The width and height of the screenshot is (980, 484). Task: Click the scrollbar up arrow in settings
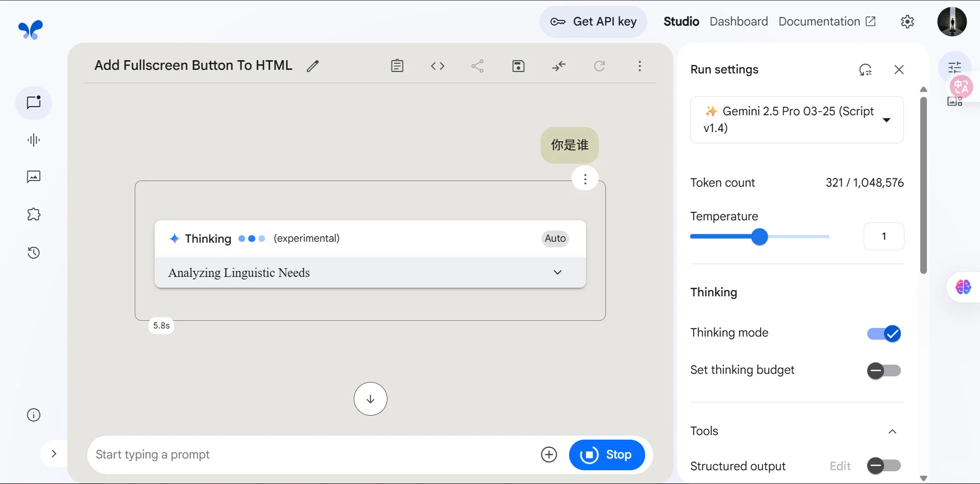coord(923,89)
